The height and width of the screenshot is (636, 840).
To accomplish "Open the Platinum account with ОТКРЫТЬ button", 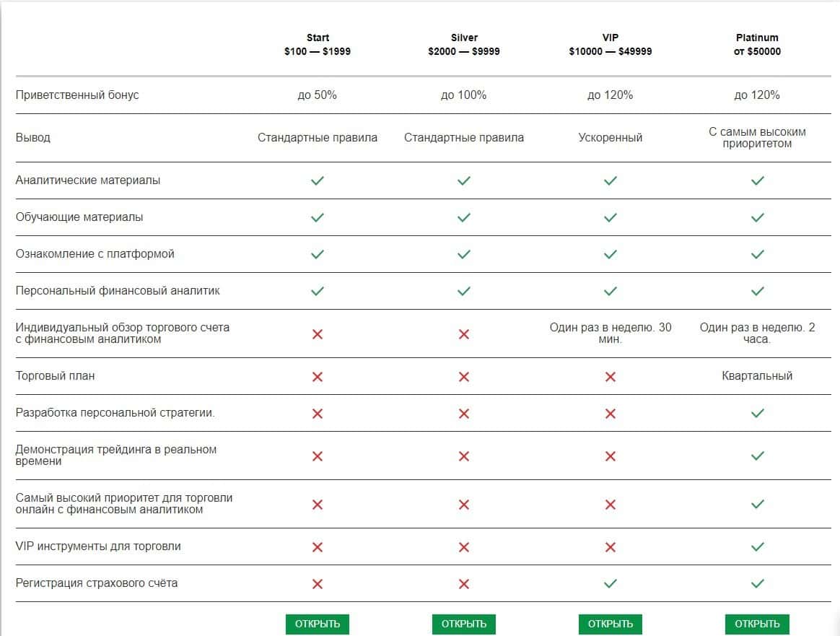I will pyautogui.click(x=757, y=624).
